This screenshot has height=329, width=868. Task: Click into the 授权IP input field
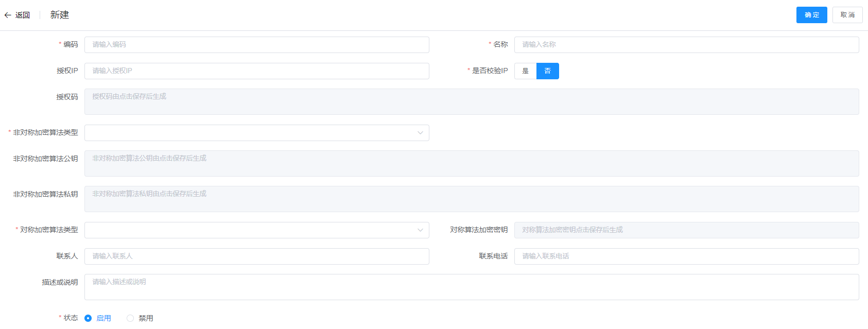(x=256, y=71)
